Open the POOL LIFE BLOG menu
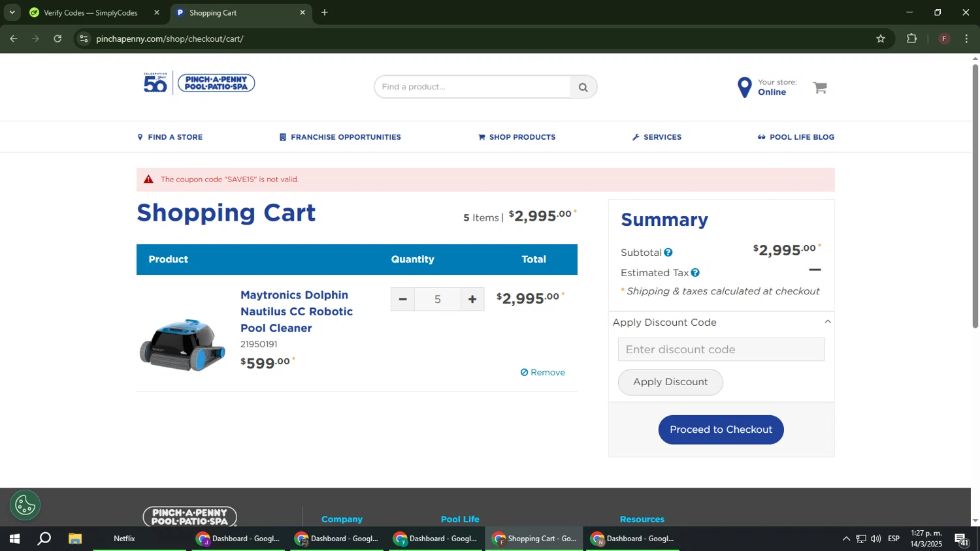The image size is (980, 551). [x=796, y=137]
